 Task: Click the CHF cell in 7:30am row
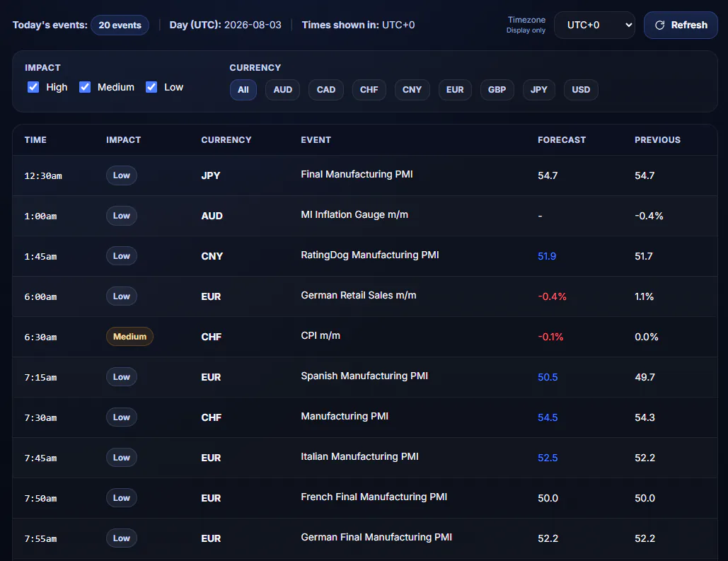pyautogui.click(x=211, y=418)
